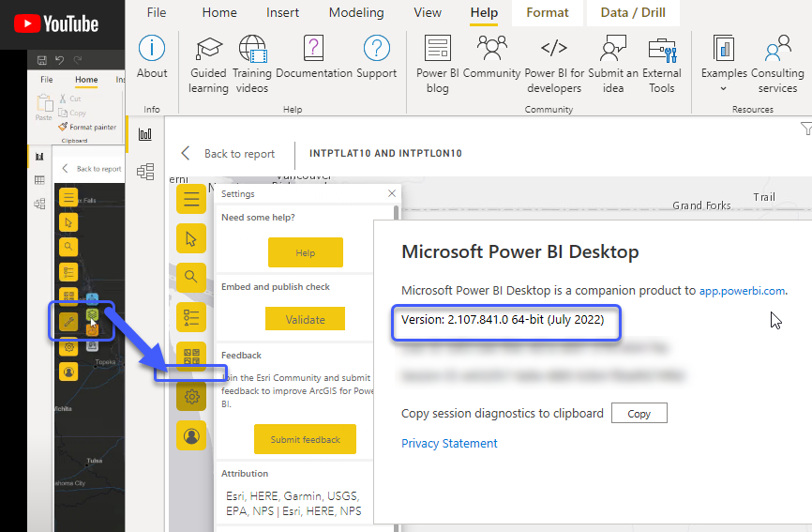The image size is (812, 532).
Task: Click wrench tool in left window map
Action: pos(68,322)
